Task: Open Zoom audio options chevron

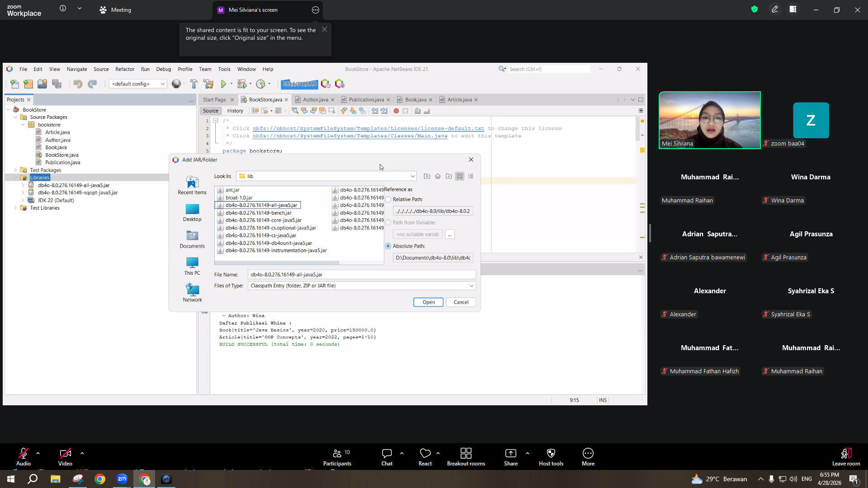Action: click(38, 453)
